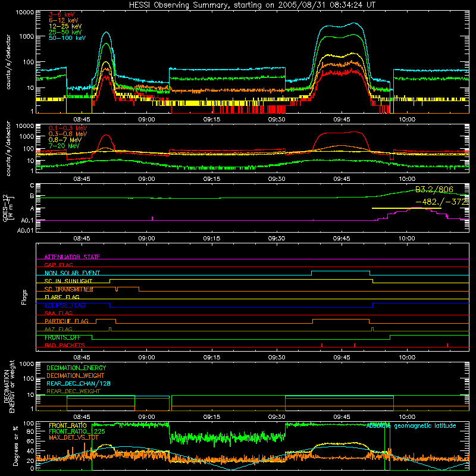This screenshot has width=476, height=476.
Task: Click the HESSI Observing Summary title text
Action: click(252, 5)
